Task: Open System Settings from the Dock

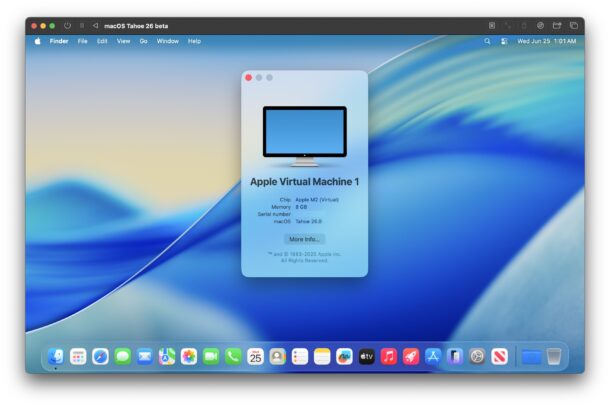Action: 477,356
